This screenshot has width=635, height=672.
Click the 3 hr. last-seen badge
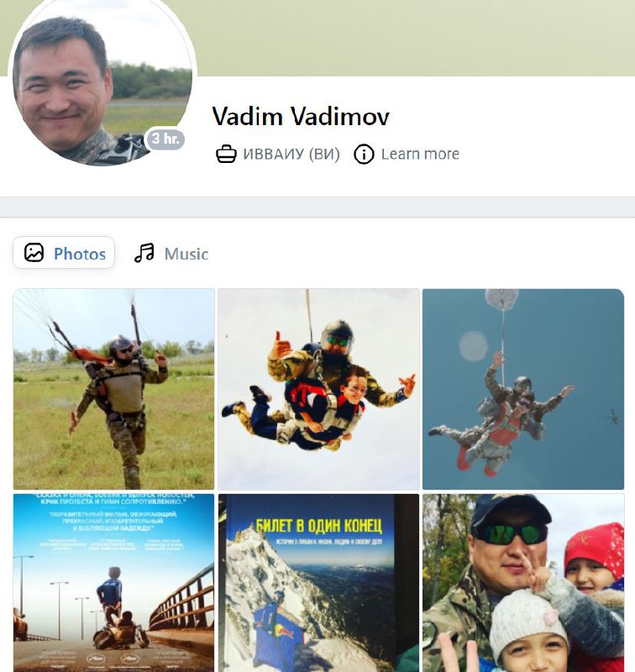[x=165, y=139]
